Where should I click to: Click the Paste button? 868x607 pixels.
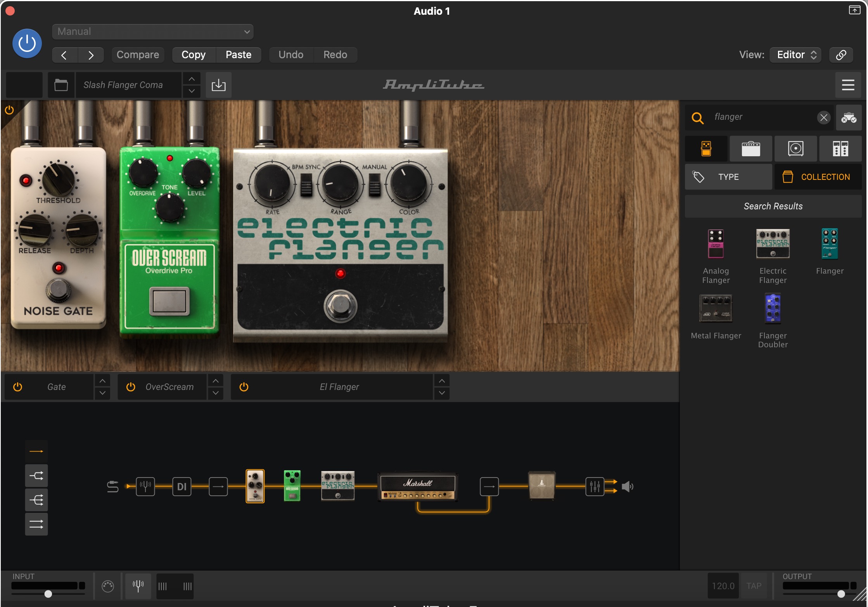[239, 55]
